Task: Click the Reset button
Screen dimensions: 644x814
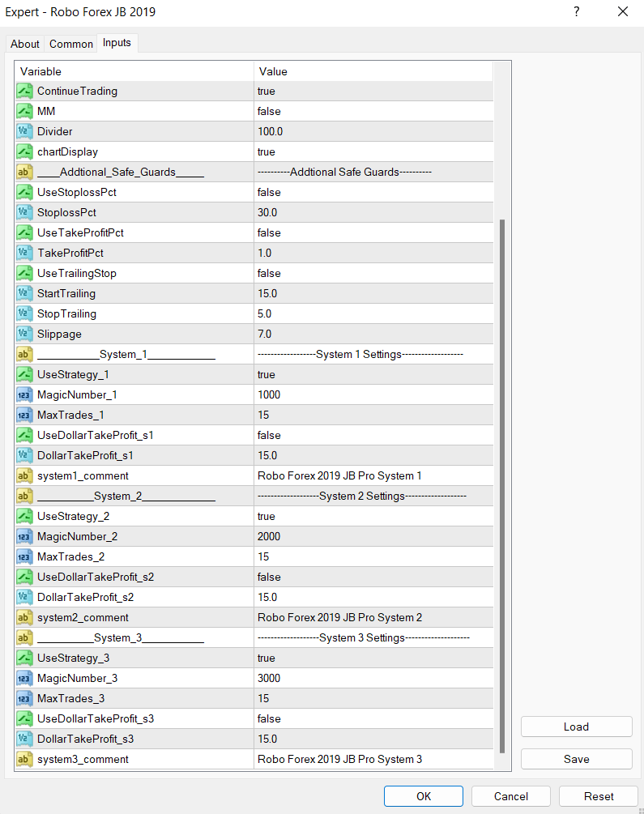Action: (598, 796)
